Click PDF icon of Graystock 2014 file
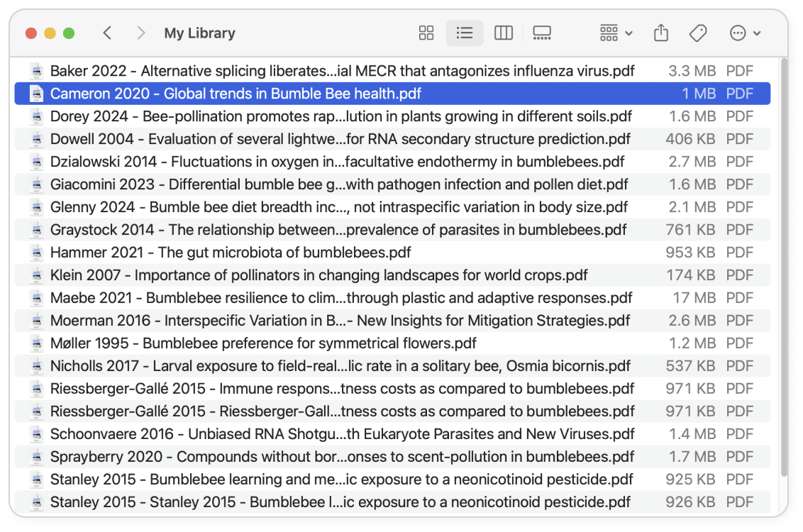Image resolution: width=803 pixels, height=532 pixels. pos(36,230)
